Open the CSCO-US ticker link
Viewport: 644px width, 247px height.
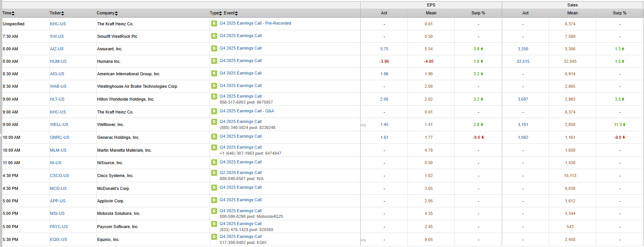click(x=59, y=176)
